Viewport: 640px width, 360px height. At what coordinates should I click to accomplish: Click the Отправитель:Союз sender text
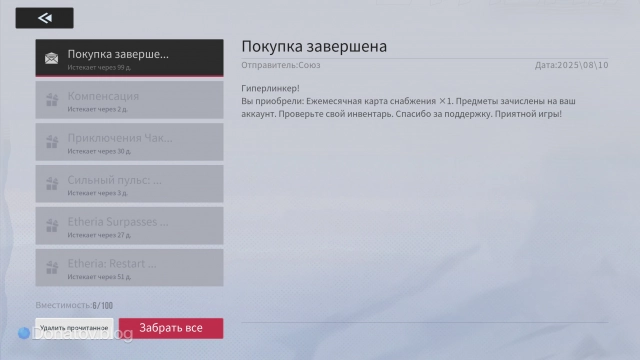click(x=281, y=65)
